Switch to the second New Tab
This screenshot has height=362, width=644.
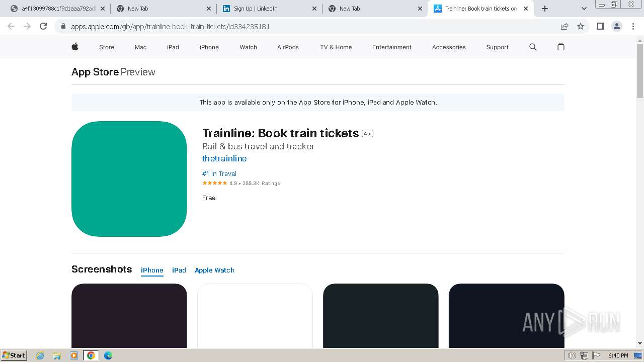click(375, 9)
